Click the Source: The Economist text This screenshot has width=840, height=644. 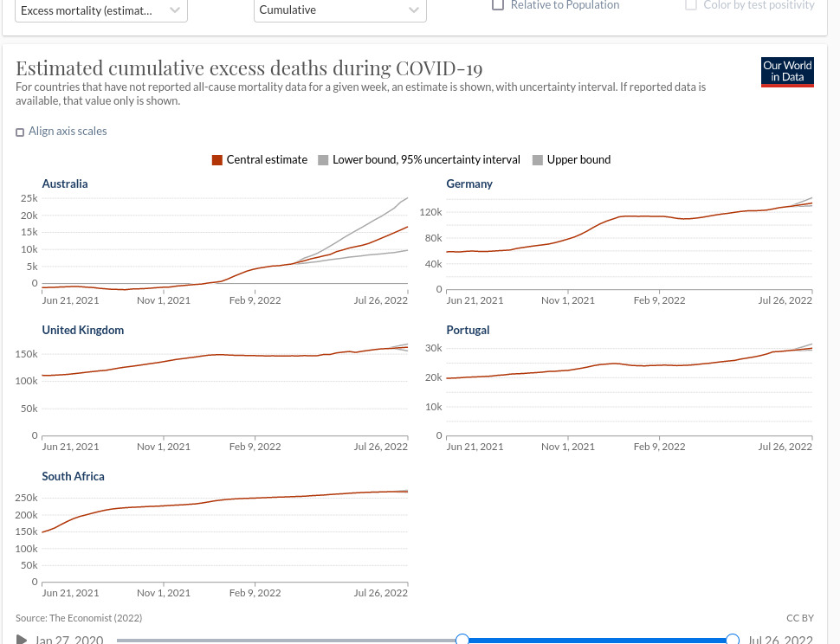click(79, 618)
